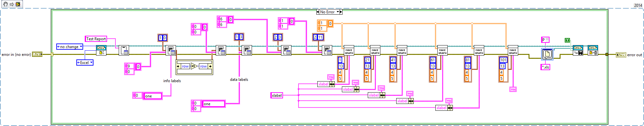Screen dimensions: 644x126
Task: Open the 'Excel' report type enum dropdown
Action: pyautogui.click(x=85, y=63)
